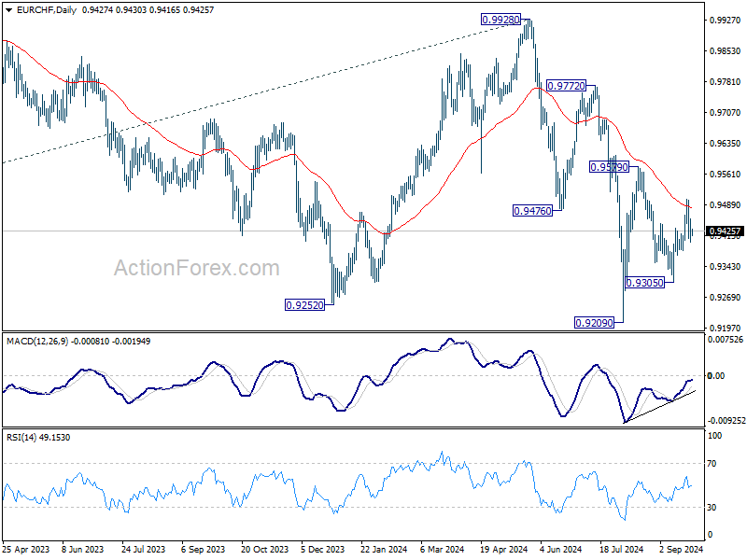
Task: Click the 6 Mar 2024 date label
Action: coord(443,549)
